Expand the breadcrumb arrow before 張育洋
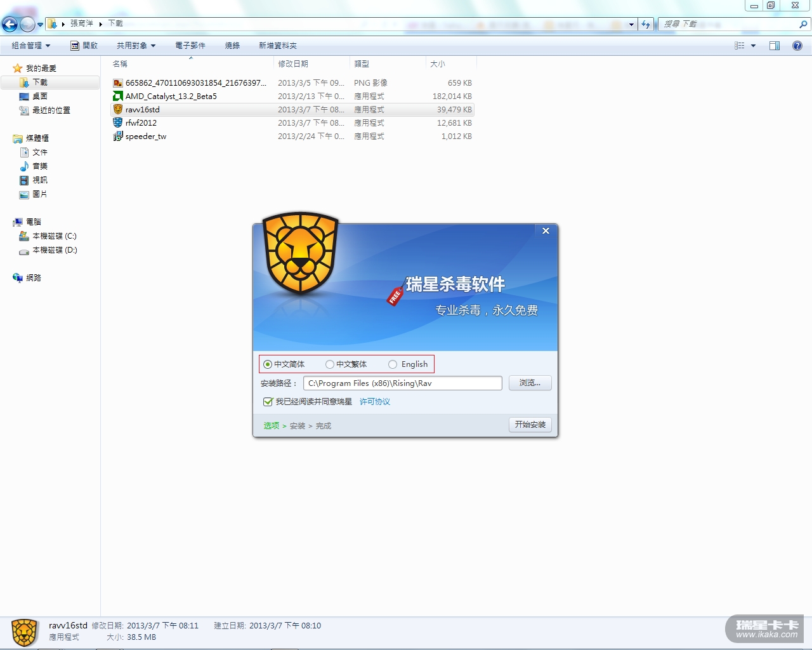Image resolution: width=812 pixels, height=650 pixels. point(63,24)
